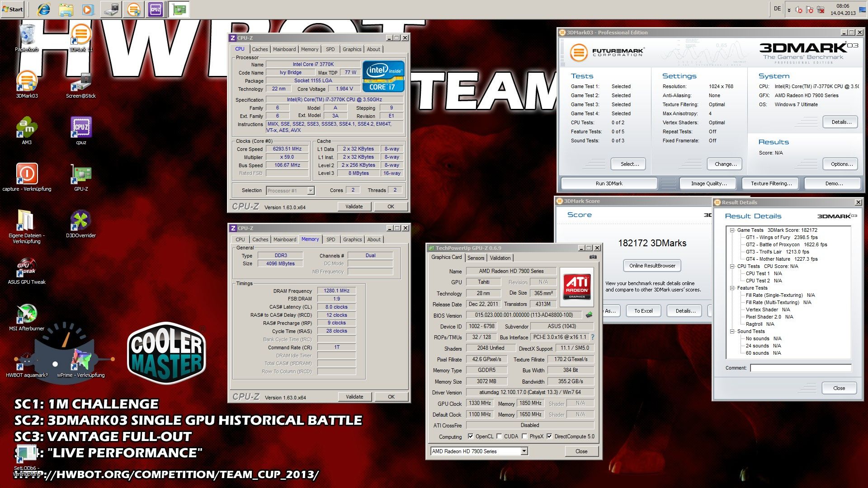868x488 pixels.
Task: Select GT1 - Wings of Fury result row
Action: coord(781,237)
